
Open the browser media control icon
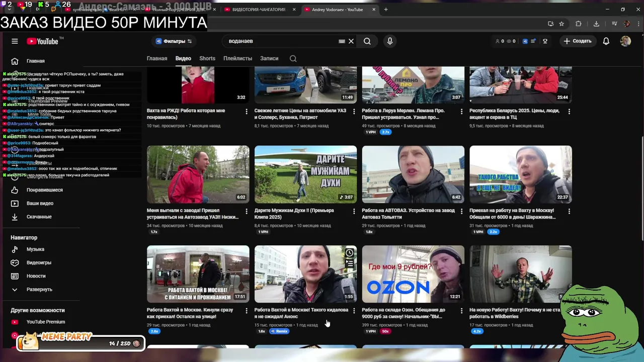tap(614, 24)
